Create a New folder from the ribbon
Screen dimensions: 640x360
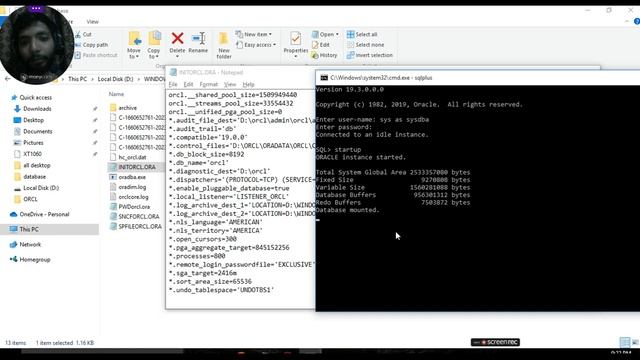(224, 45)
